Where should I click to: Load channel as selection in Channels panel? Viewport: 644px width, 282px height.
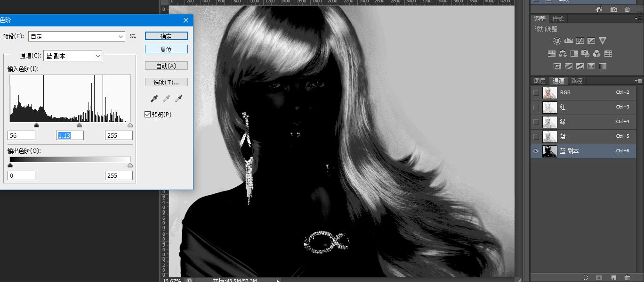[585, 277]
